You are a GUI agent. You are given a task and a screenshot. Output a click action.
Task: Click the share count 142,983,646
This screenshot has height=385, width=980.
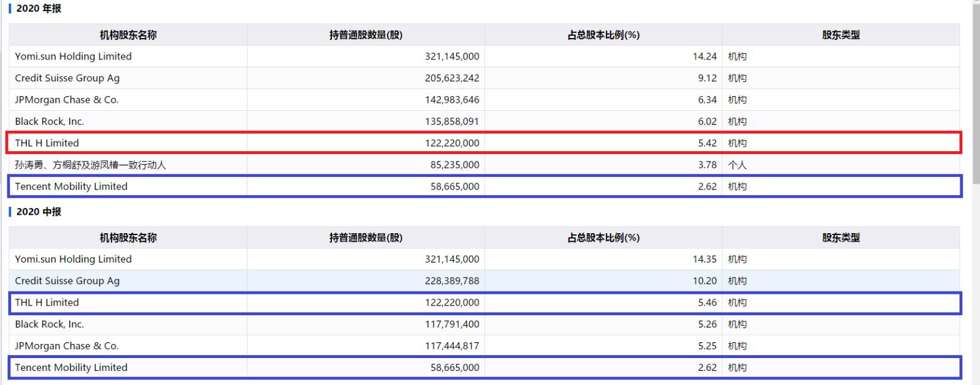pyautogui.click(x=452, y=100)
